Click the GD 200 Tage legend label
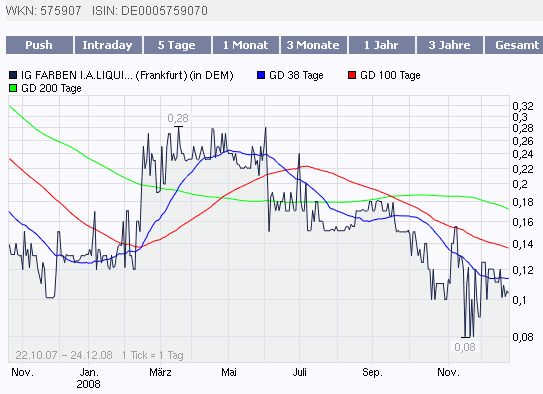 [51, 88]
